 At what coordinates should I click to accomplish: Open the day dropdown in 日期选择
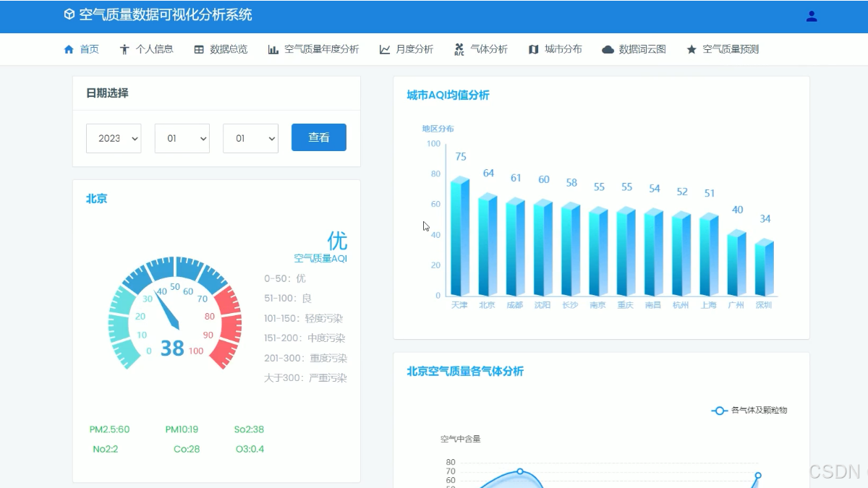click(250, 138)
